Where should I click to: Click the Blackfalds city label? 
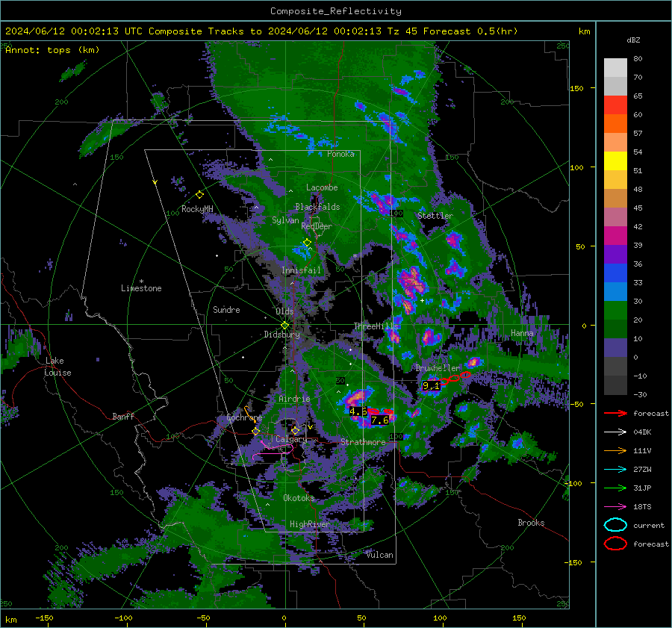pos(317,207)
